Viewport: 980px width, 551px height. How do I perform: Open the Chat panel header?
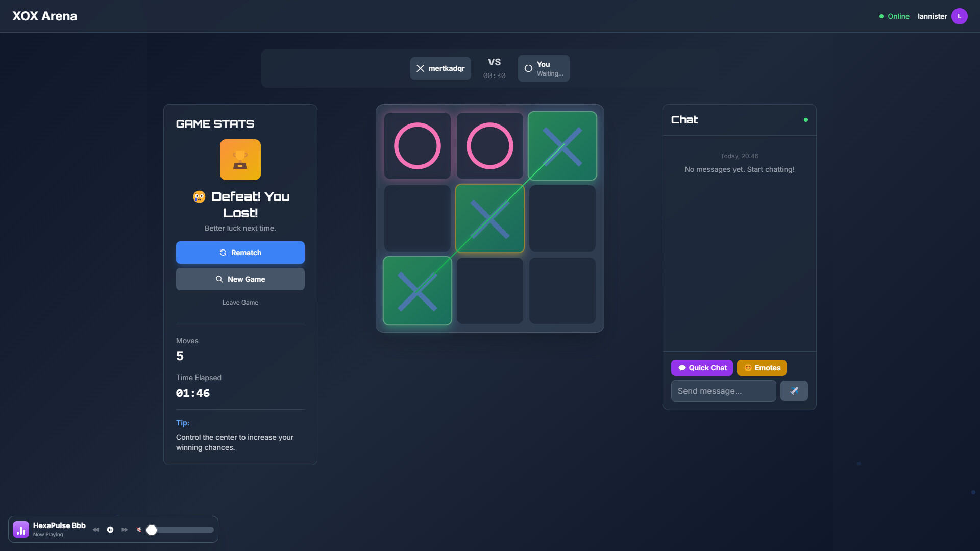point(684,120)
